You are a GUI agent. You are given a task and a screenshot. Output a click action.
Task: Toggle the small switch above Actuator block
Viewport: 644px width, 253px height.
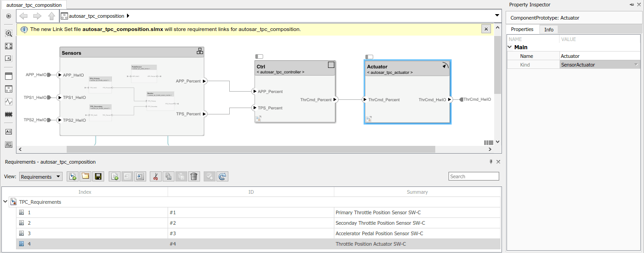(x=369, y=57)
